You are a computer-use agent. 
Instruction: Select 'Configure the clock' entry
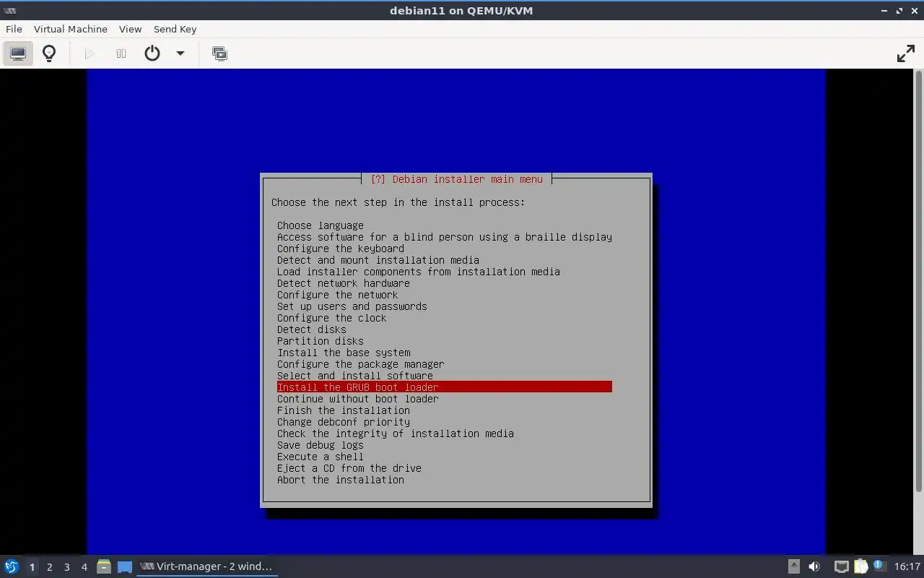(331, 318)
